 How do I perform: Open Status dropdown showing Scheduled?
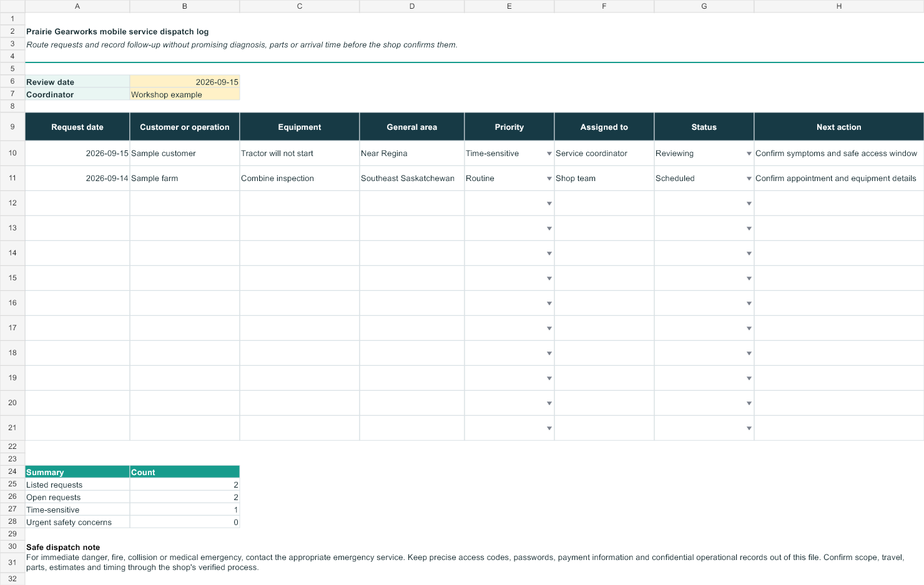tap(749, 179)
